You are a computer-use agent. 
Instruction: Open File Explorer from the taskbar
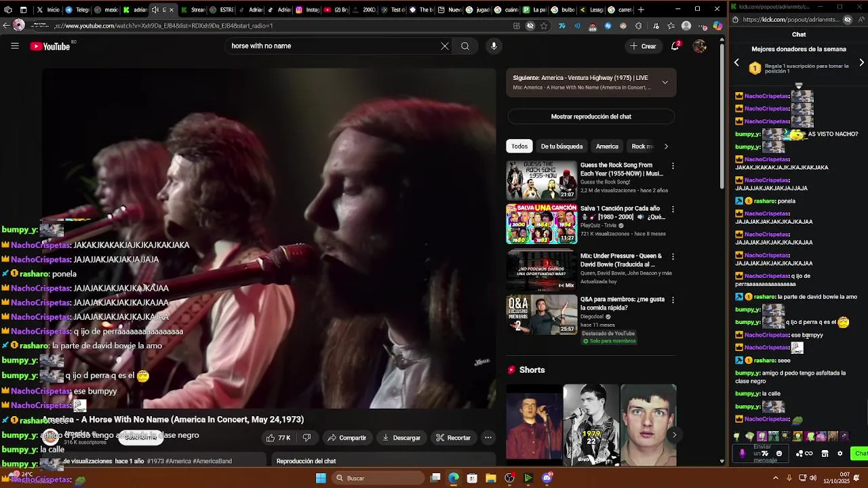click(x=490, y=479)
